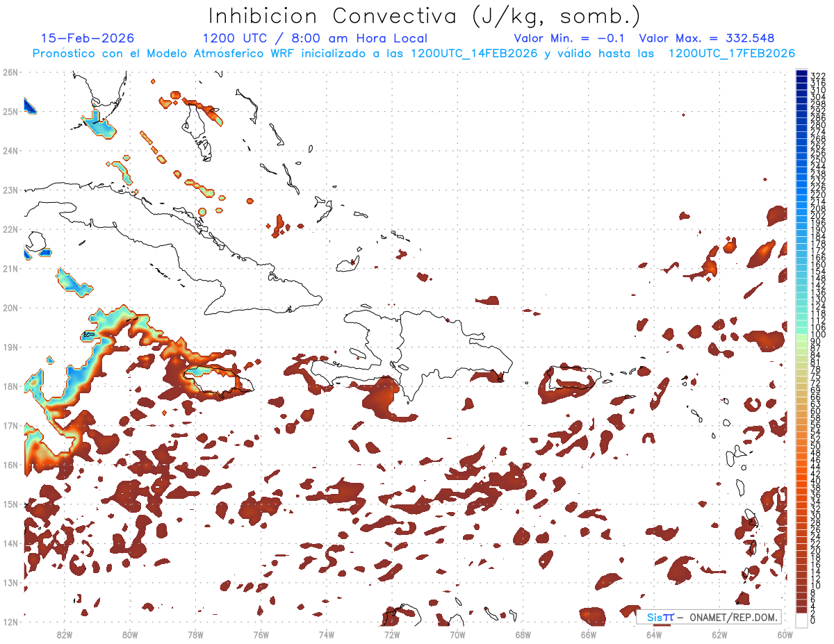Click the 24N latitude label
The height and width of the screenshot is (644, 834).
[10, 151]
